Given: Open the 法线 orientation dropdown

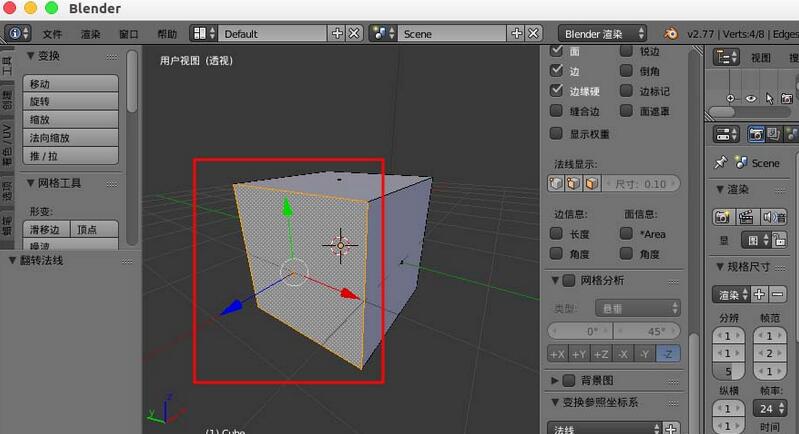Looking at the screenshot, I should tap(604, 429).
